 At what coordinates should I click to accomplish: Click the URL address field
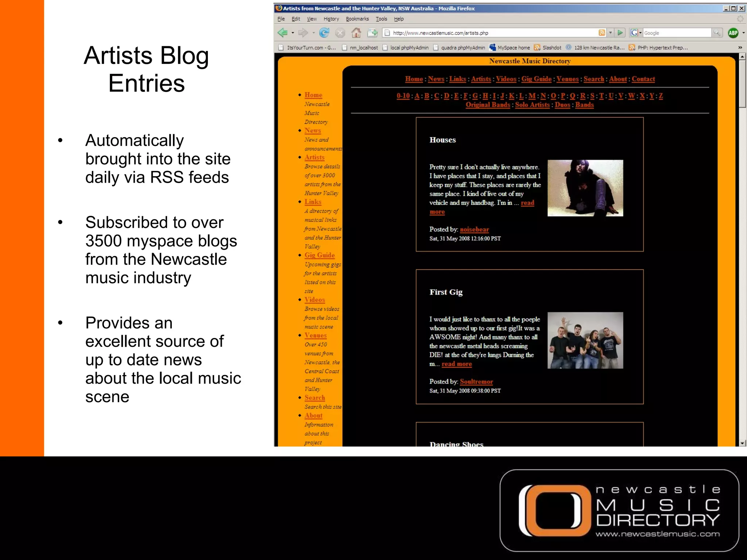coord(492,33)
